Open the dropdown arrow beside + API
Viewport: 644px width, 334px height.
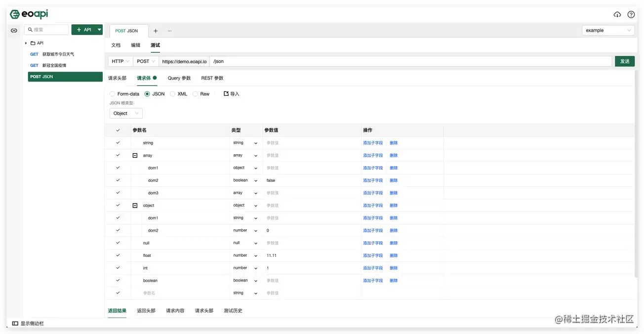pyautogui.click(x=99, y=30)
